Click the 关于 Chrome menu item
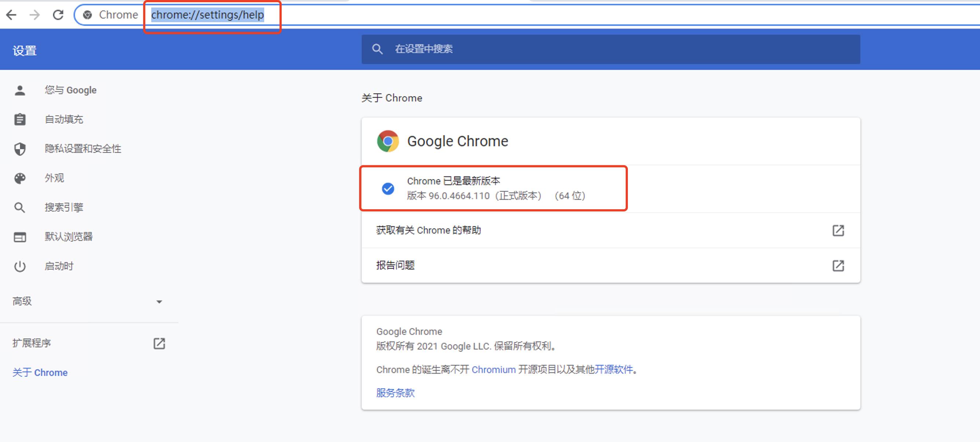The width and height of the screenshot is (980, 442). 41,373
